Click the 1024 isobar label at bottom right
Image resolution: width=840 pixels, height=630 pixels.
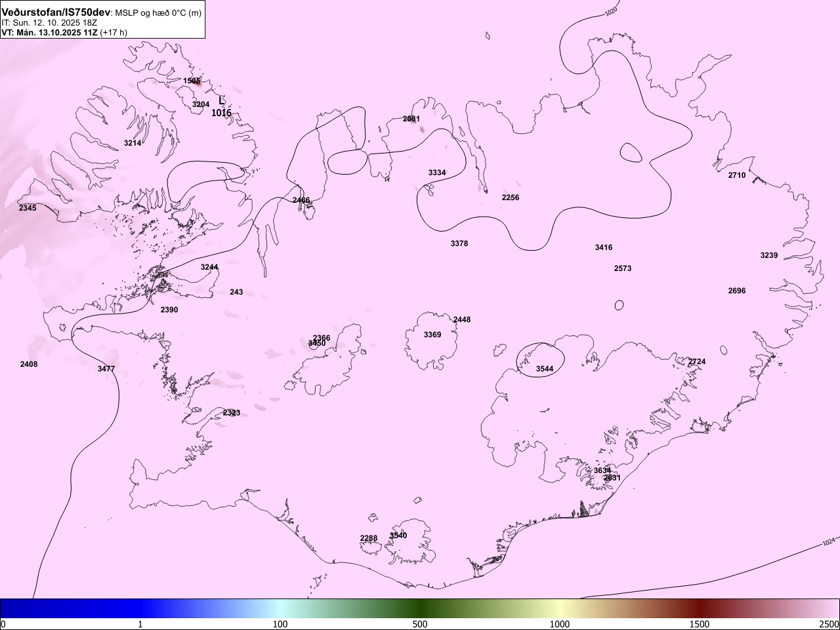829,542
